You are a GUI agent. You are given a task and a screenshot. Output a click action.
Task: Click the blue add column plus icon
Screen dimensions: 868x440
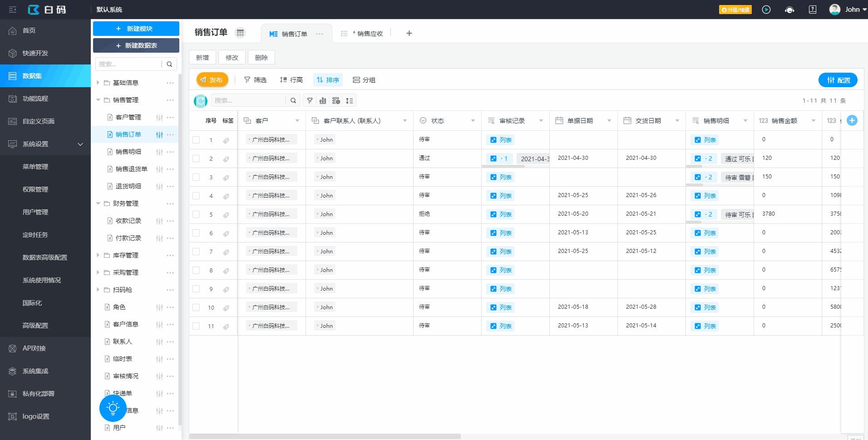(x=852, y=120)
